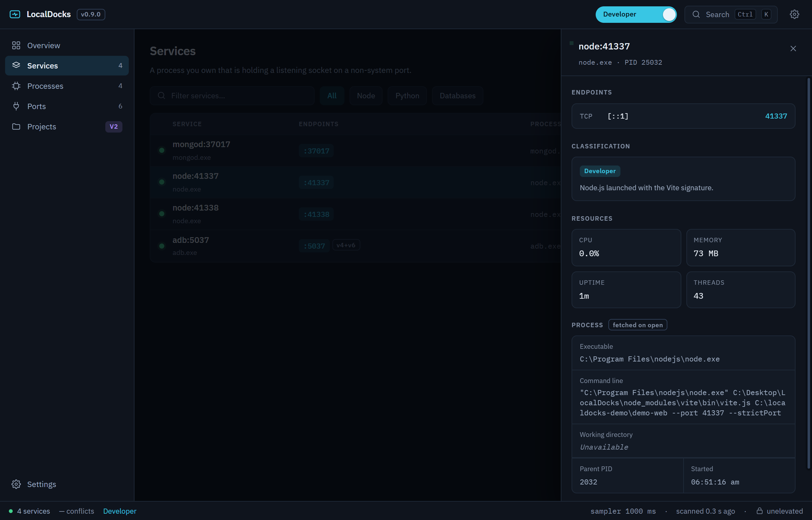
Task: Click the TCP [::1] endpoint address
Action: click(618, 116)
